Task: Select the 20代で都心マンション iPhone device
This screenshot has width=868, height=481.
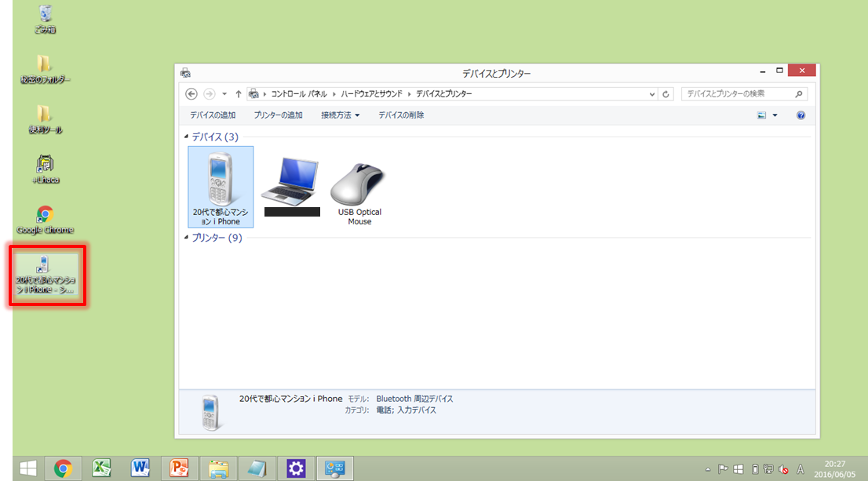Action: click(x=221, y=187)
